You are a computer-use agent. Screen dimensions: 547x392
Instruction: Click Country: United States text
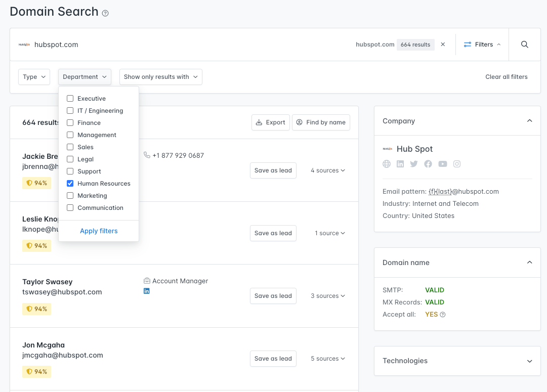coord(418,216)
